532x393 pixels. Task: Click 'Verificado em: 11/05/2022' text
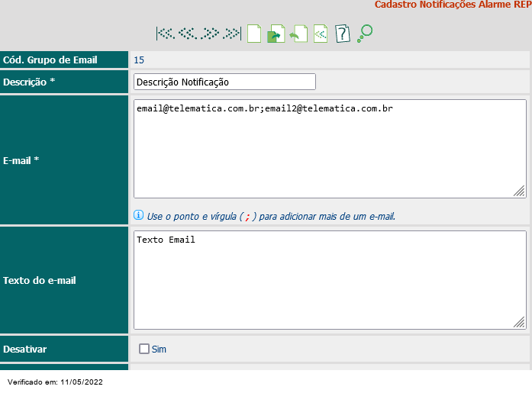[x=55, y=382]
